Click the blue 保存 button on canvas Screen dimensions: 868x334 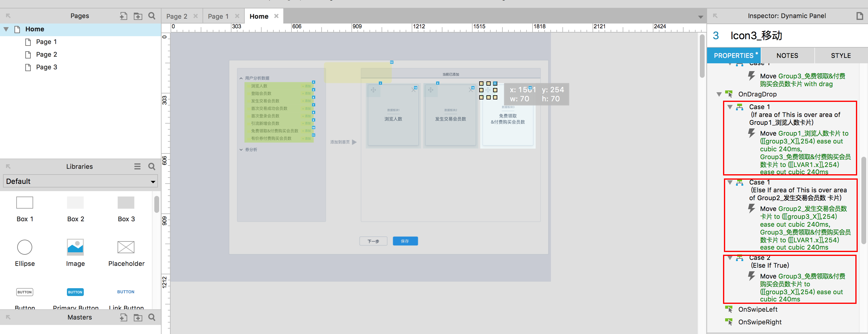(x=405, y=241)
